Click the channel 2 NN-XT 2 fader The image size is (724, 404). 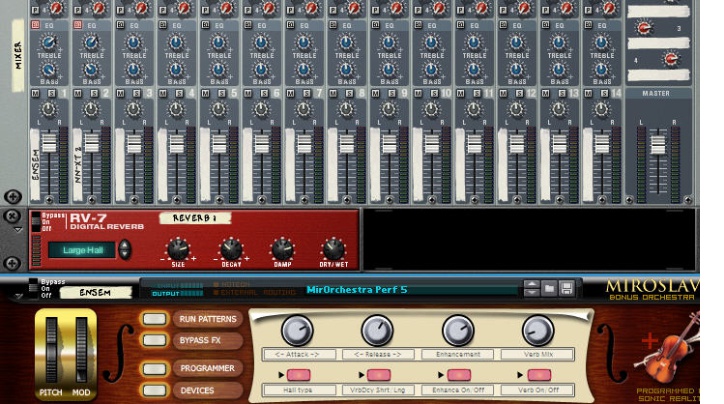91,142
